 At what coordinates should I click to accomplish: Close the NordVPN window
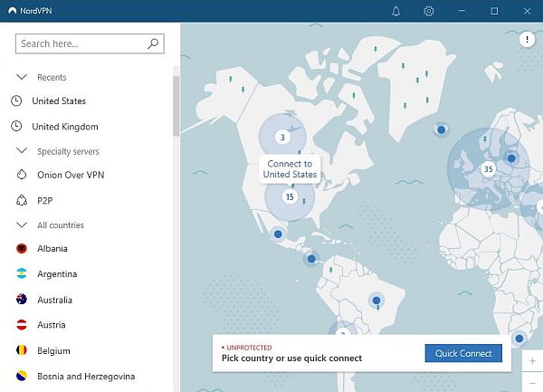click(x=527, y=11)
